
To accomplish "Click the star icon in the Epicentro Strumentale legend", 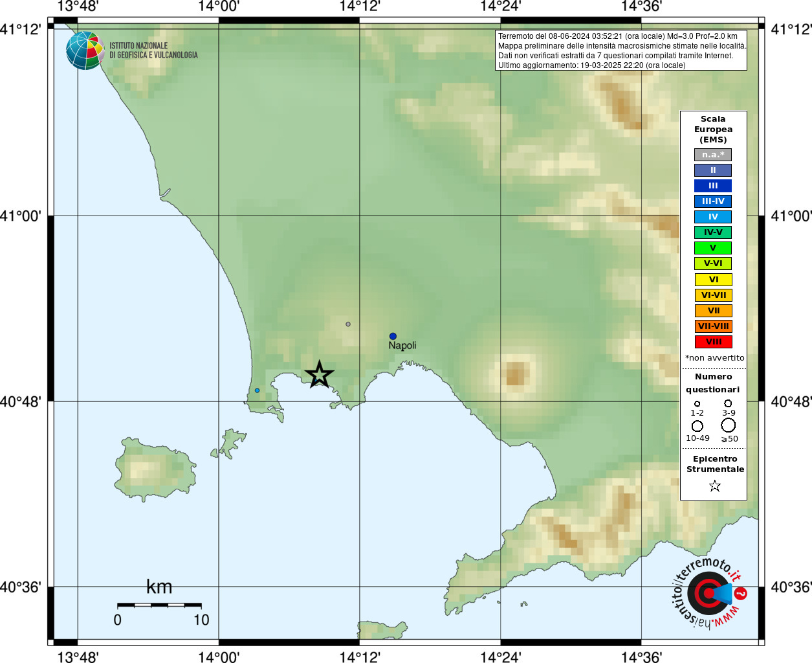I will coord(715,486).
